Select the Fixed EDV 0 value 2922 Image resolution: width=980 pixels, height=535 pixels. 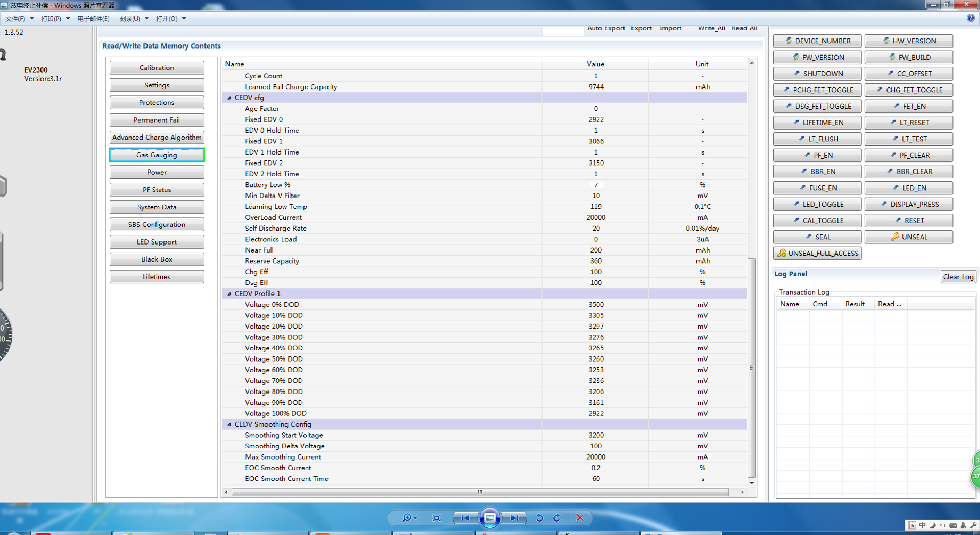click(x=596, y=119)
